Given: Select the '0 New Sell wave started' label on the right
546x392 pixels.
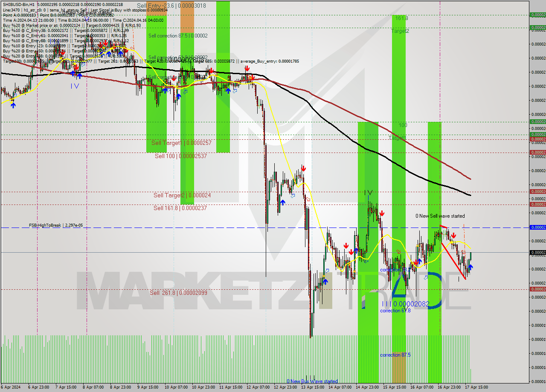Looking at the screenshot, I should point(440,216).
